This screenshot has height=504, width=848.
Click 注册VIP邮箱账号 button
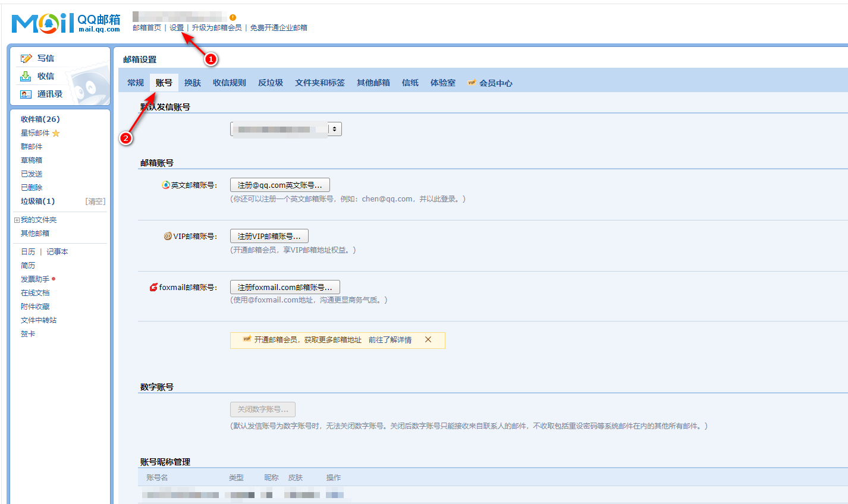click(269, 236)
